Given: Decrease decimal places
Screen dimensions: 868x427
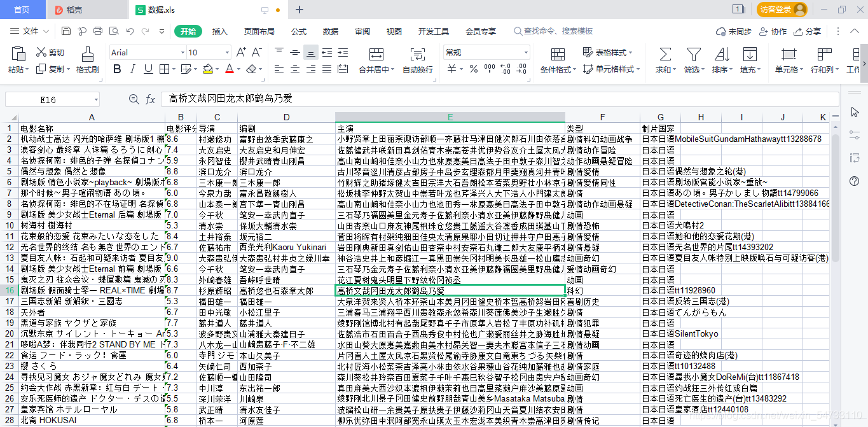Looking at the screenshot, I should point(523,69).
